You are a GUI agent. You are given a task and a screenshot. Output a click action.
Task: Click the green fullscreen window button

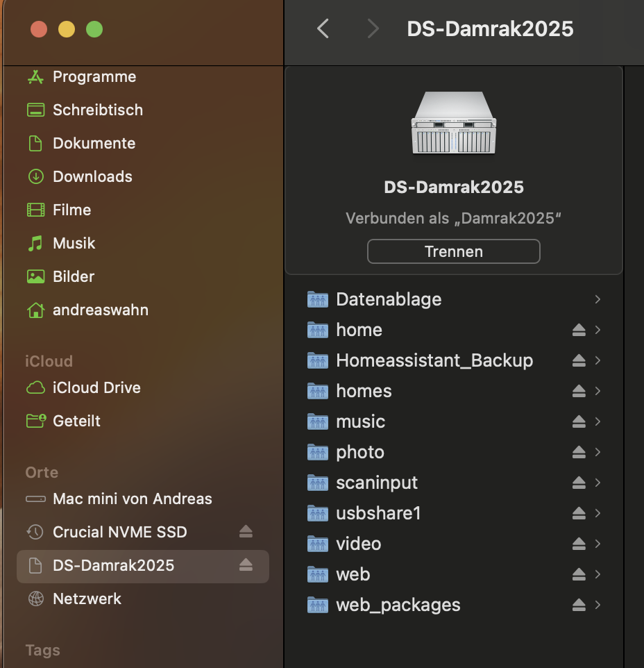click(x=94, y=29)
